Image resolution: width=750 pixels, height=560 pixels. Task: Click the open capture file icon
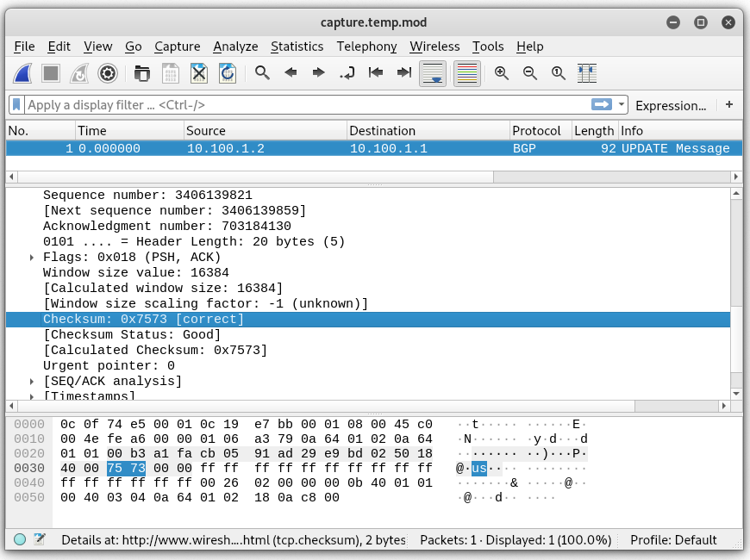(141, 73)
